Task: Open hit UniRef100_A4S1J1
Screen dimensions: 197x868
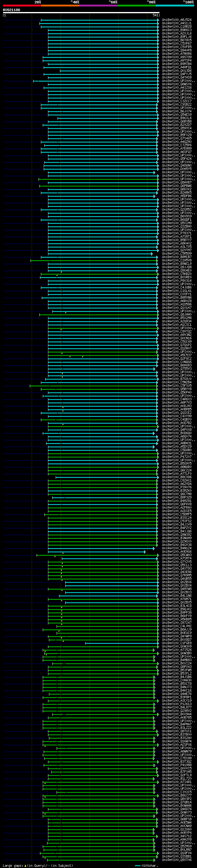Action: coord(177,23)
